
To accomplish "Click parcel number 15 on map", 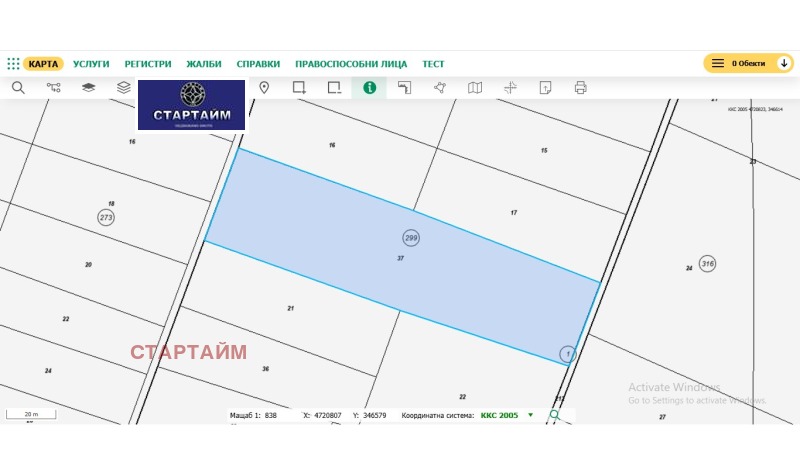I will coord(544,151).
